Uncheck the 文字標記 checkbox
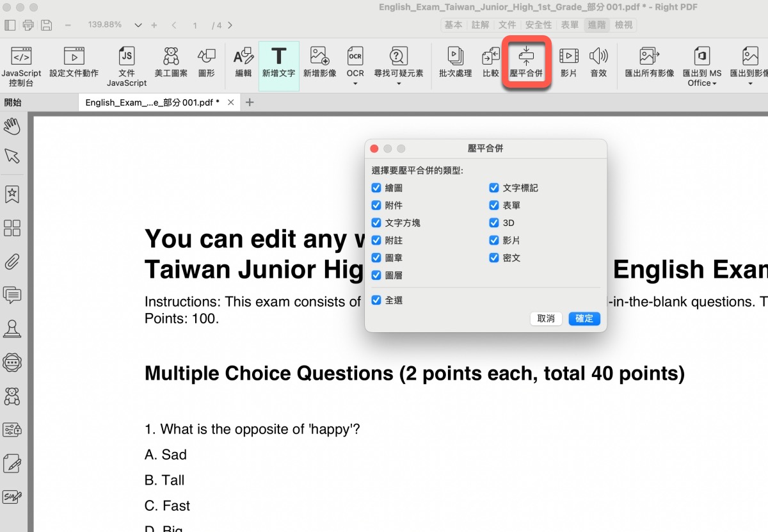This screenshot has width=768, height=532. pyautogui.click(x=494, y=188)
